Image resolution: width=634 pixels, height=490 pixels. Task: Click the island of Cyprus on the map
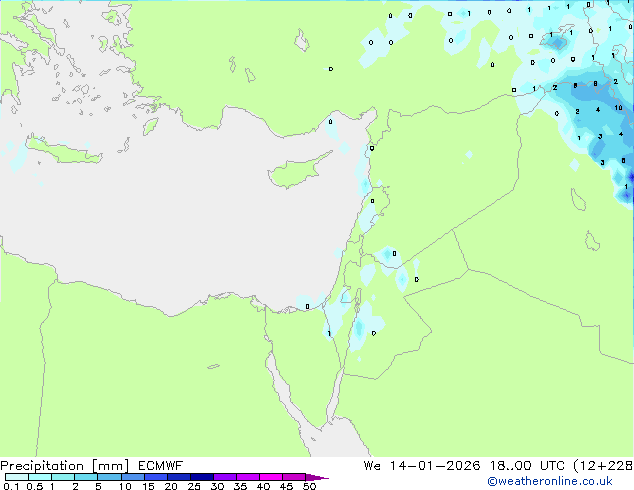point(297,173)
